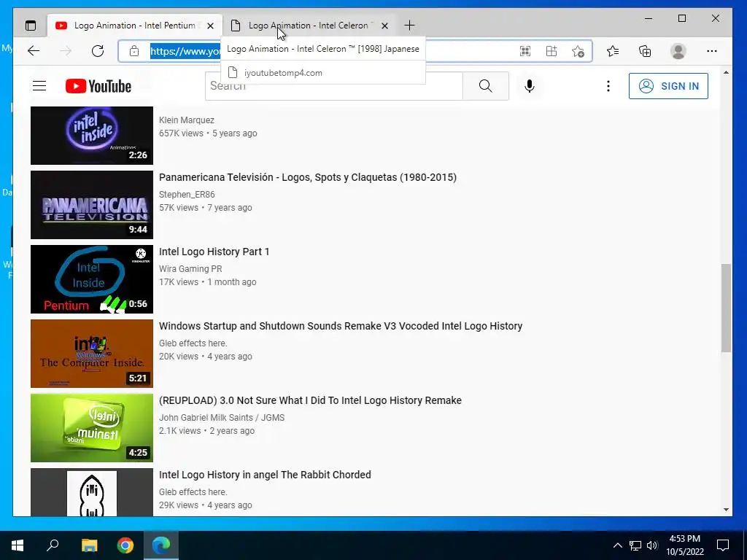Viewport: 747px width, 560px height.
Task: Open Windows Startup and Shutdown Sounds video
Action: point(341,326)
